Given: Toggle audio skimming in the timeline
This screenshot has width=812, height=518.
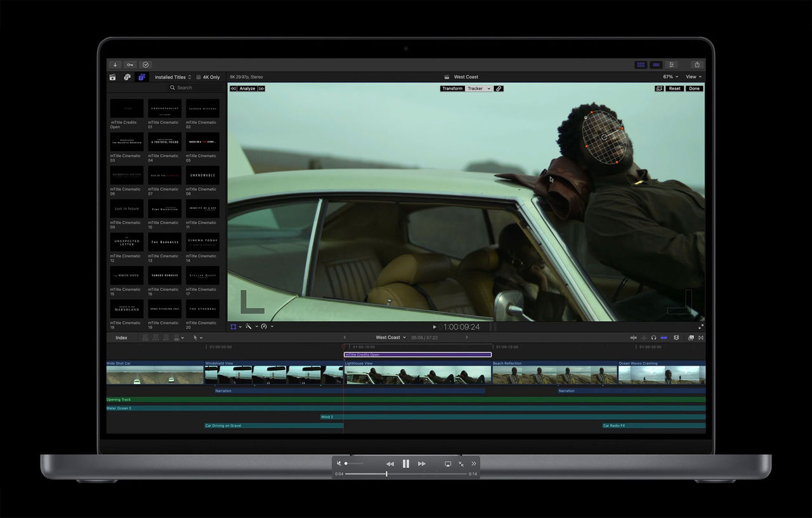Looking at the screenshot, I should tap(643, 338).
